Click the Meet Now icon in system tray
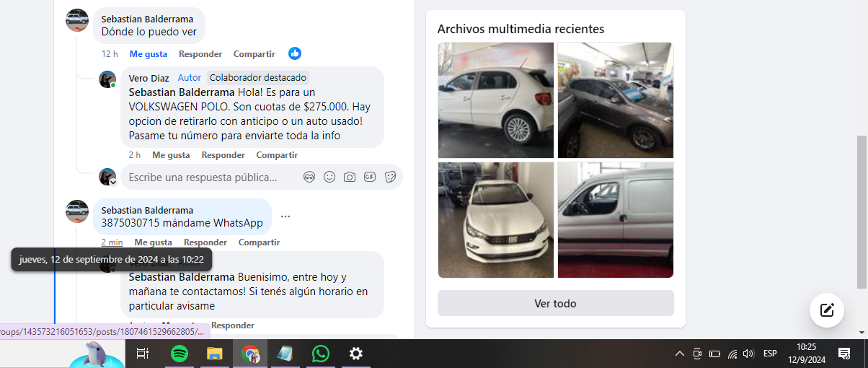The image size is (868, 368). pos(697,354)
